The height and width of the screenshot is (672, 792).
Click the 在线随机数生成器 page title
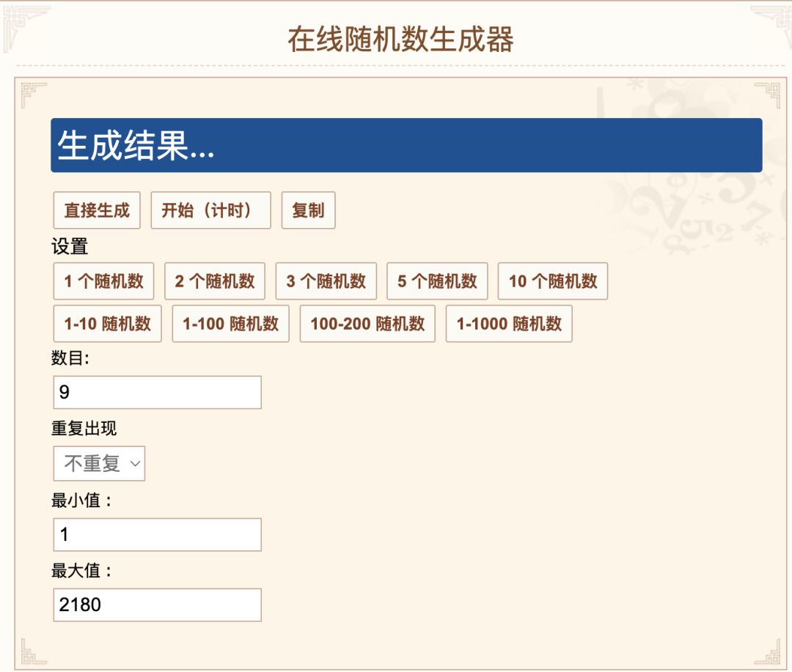tap(400, 40)
